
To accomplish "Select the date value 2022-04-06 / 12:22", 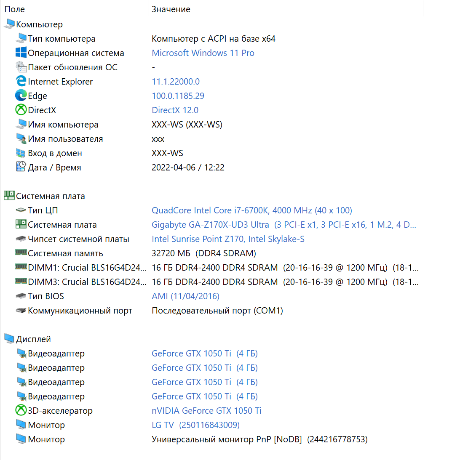I will (188, 168).
